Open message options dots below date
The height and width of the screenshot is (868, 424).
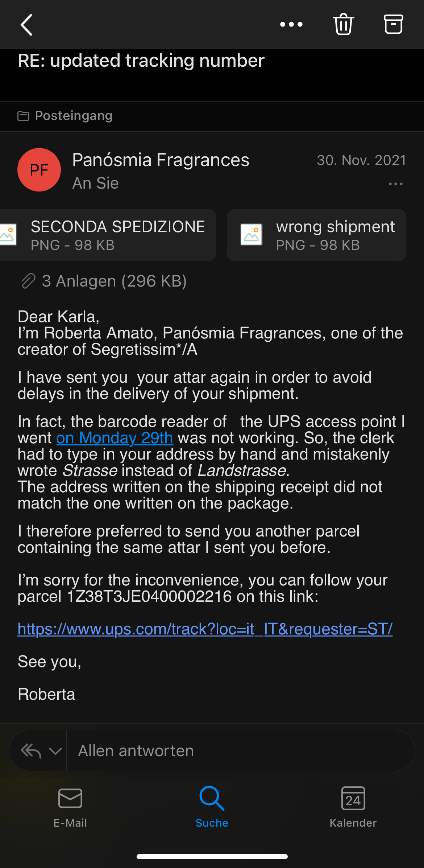pos(395,184)
